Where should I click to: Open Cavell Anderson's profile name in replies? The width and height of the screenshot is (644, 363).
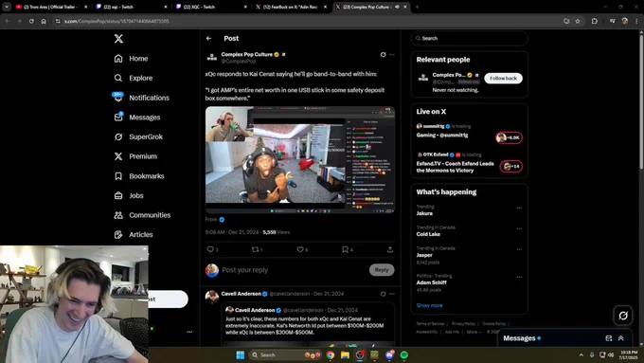241,294
